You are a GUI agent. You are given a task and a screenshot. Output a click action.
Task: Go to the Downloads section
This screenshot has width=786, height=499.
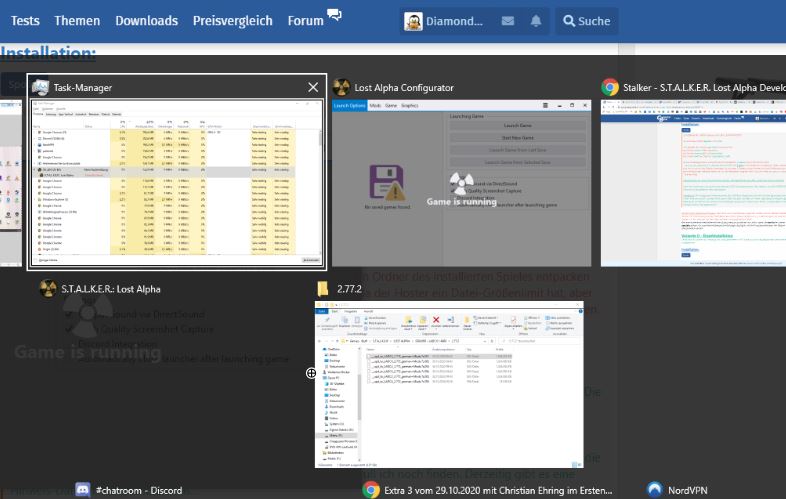[x=146, y=21]
